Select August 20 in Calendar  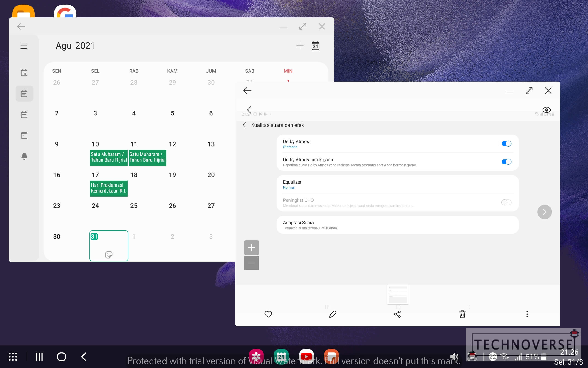pyautogui.click(x=211, y=175)
